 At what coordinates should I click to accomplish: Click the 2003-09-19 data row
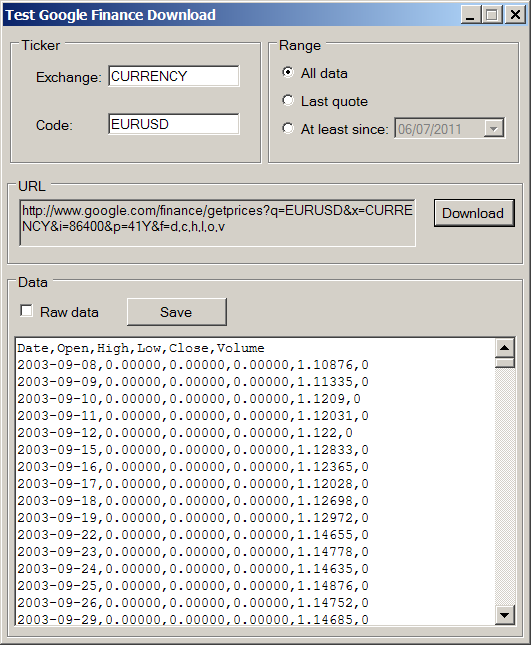pos(193,518)
